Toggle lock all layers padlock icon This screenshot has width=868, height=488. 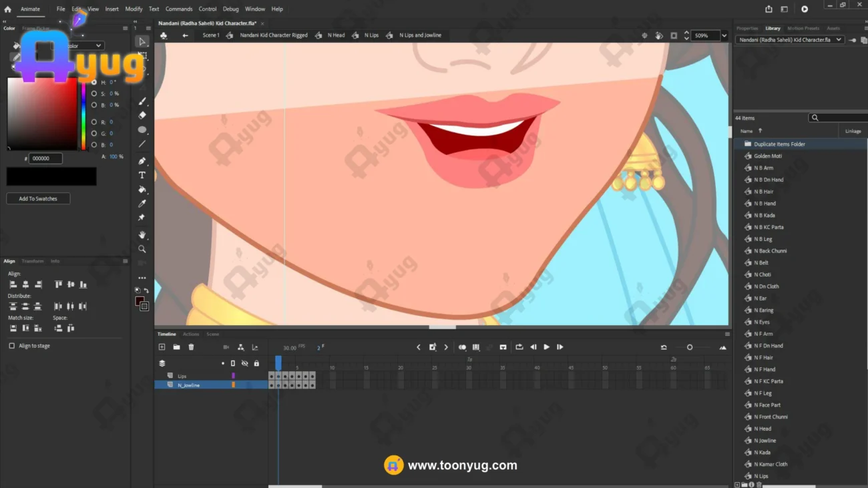[x=256, y=364]
